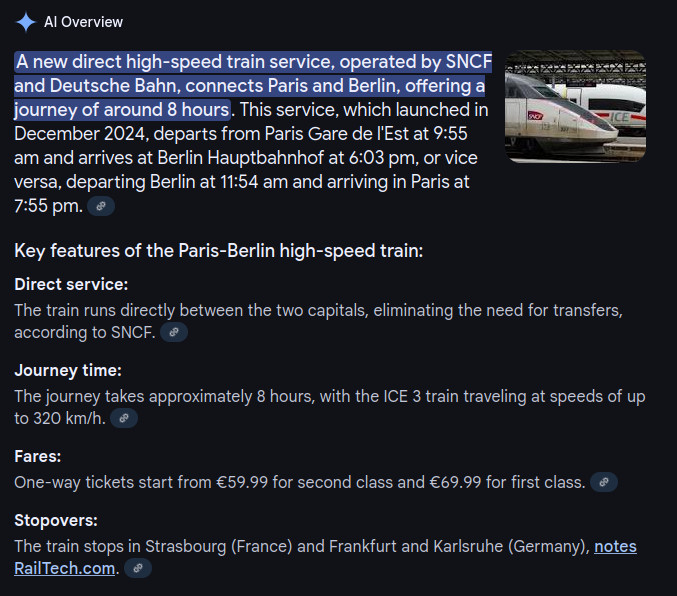
Task: Open source link chip after 'first class.'
Action: (604, 482)
